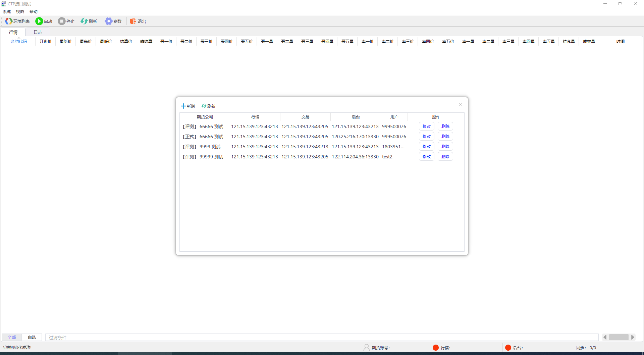The height and width of the screenshot is (355, 644).
Task: Click the 同步: 0/0 status text
Action: [x=586, y=348]
